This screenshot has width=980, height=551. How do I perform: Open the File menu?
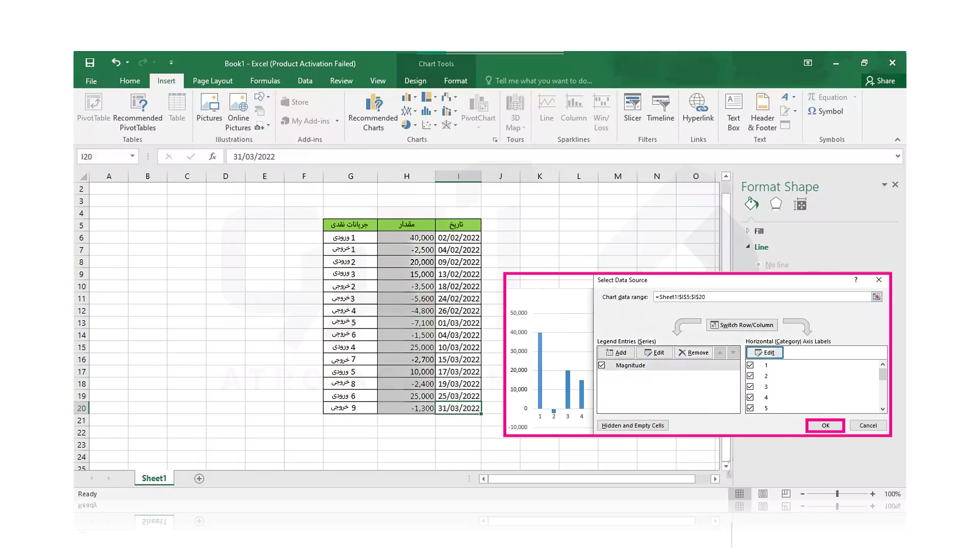91,81
